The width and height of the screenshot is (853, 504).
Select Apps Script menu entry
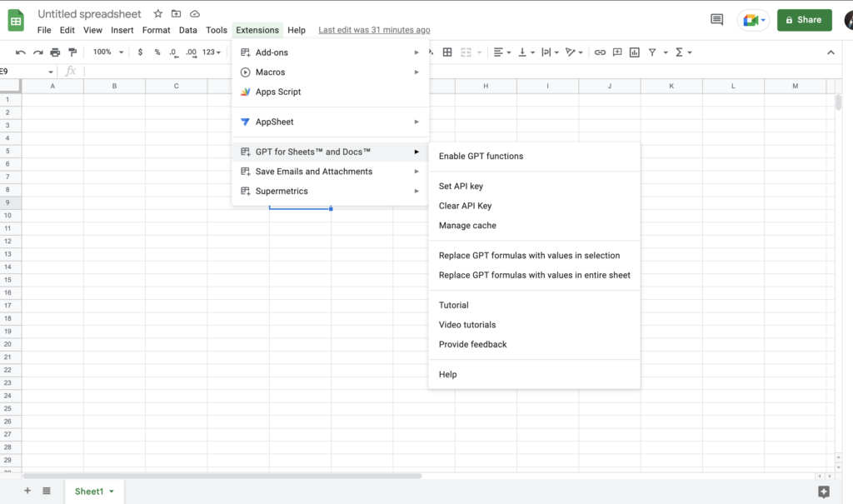(330, 92)
